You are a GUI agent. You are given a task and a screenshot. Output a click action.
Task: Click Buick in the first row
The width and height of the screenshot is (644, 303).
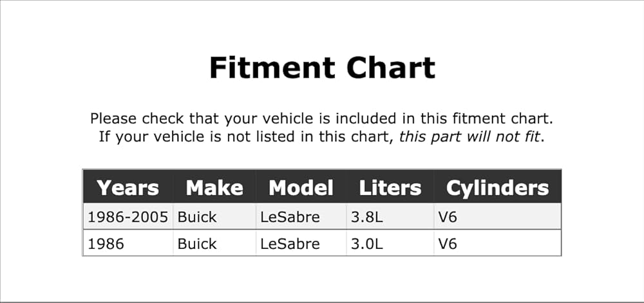197,217
